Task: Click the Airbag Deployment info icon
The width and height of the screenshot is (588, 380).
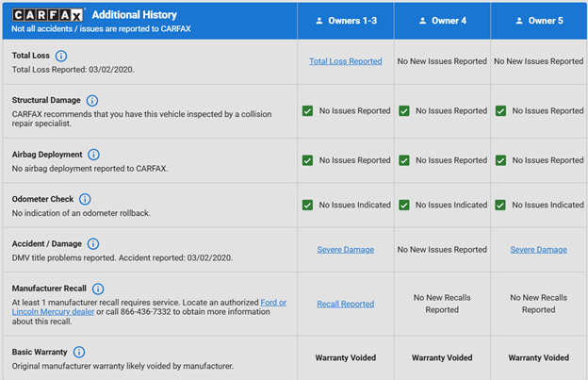Action: coord(93,155)
